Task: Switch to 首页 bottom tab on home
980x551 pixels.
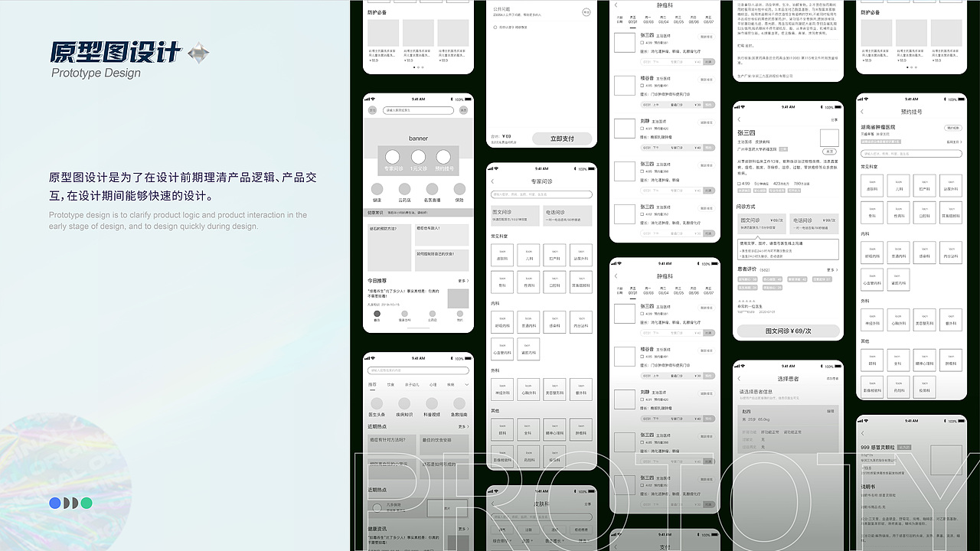Action: (x=377, y=315)
